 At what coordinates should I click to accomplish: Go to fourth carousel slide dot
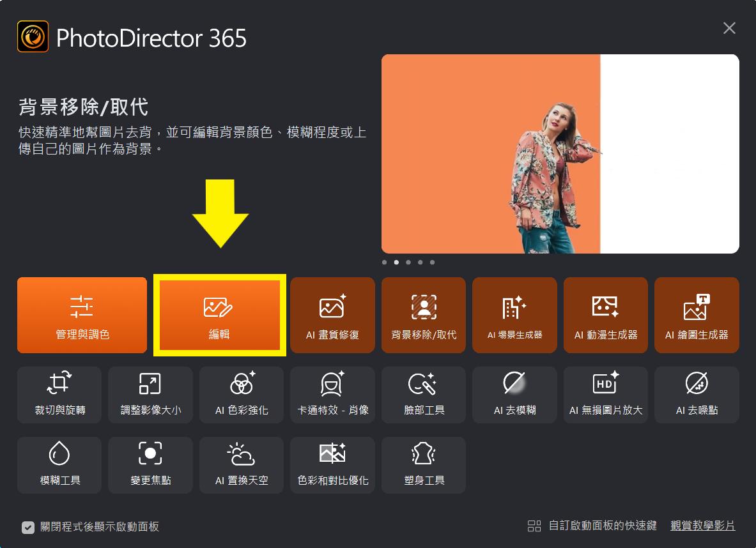coord(420,263)
